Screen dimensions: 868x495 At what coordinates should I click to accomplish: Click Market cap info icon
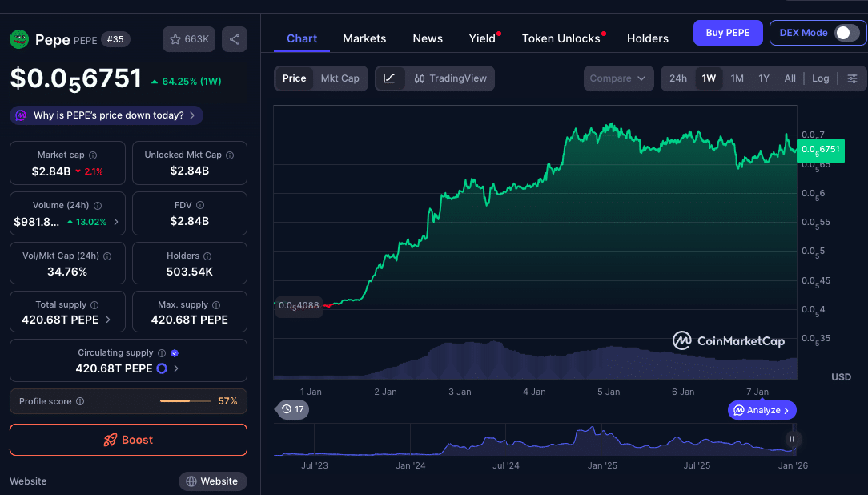tap(93, 155)
